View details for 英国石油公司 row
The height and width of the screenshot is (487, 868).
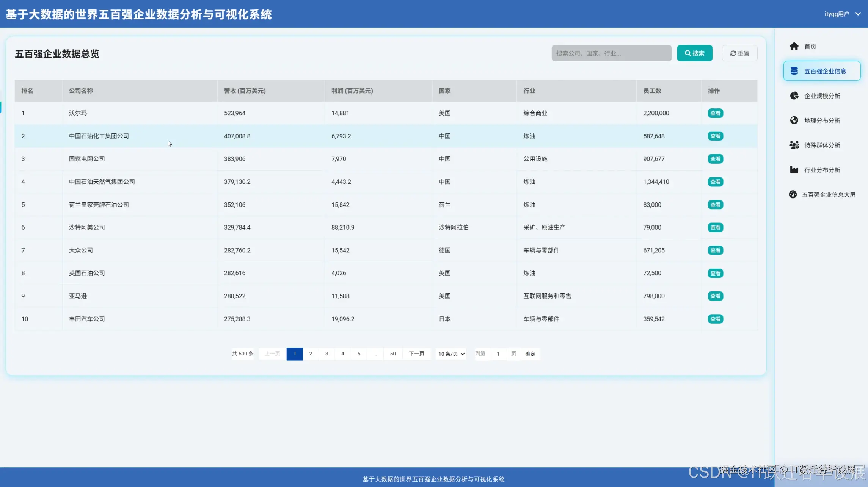click(x=715, y=273)
